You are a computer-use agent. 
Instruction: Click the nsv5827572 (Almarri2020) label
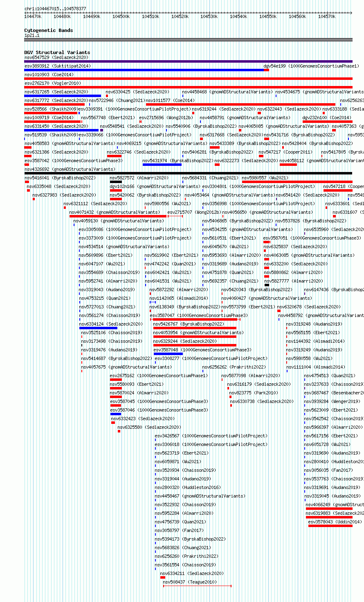(x=139, y=178)
